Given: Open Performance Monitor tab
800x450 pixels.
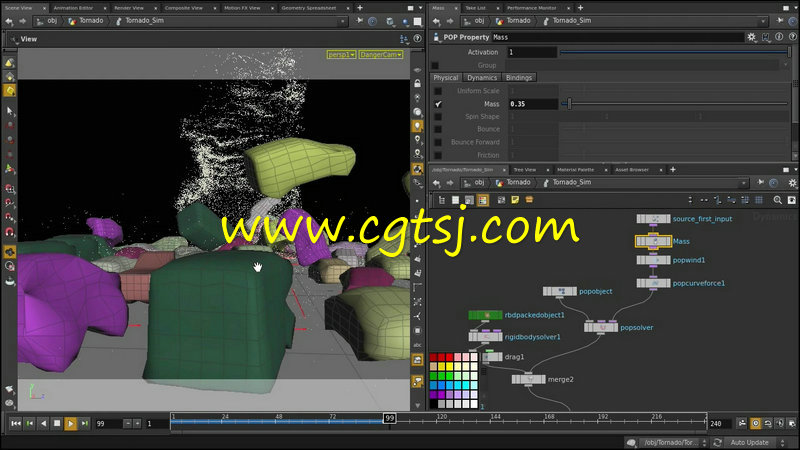Looking at the screenshot, I should [532, 8].
